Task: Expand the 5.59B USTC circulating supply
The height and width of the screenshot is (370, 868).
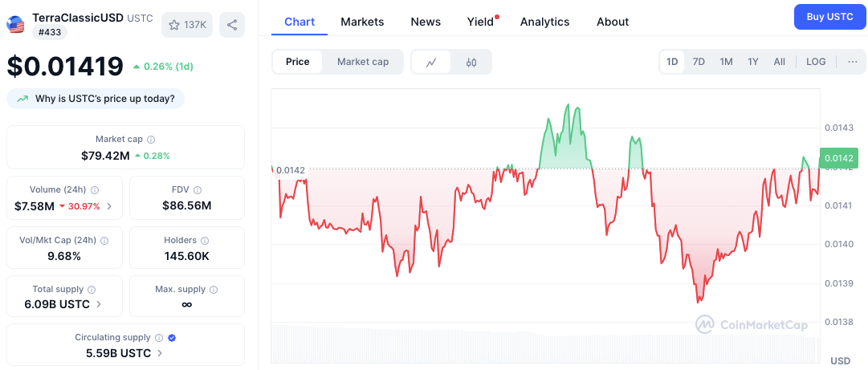Action: pyautogui.click(x=160, y=352)
